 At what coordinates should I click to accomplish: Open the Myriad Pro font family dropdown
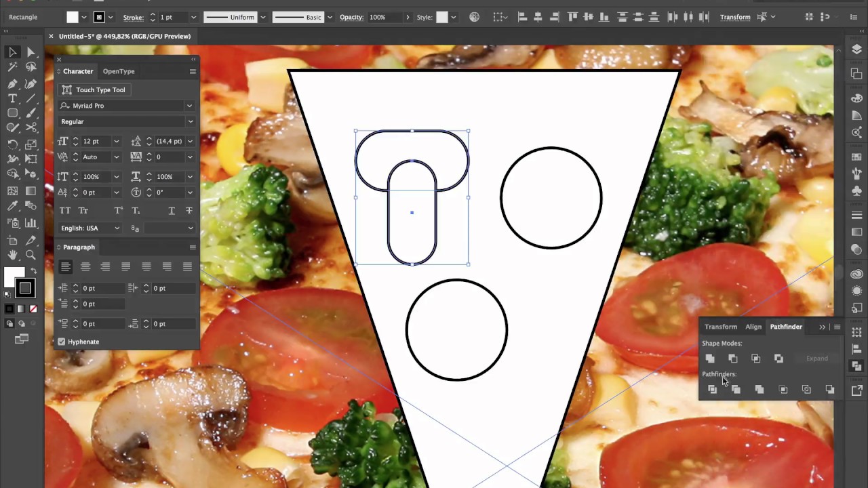189,106
